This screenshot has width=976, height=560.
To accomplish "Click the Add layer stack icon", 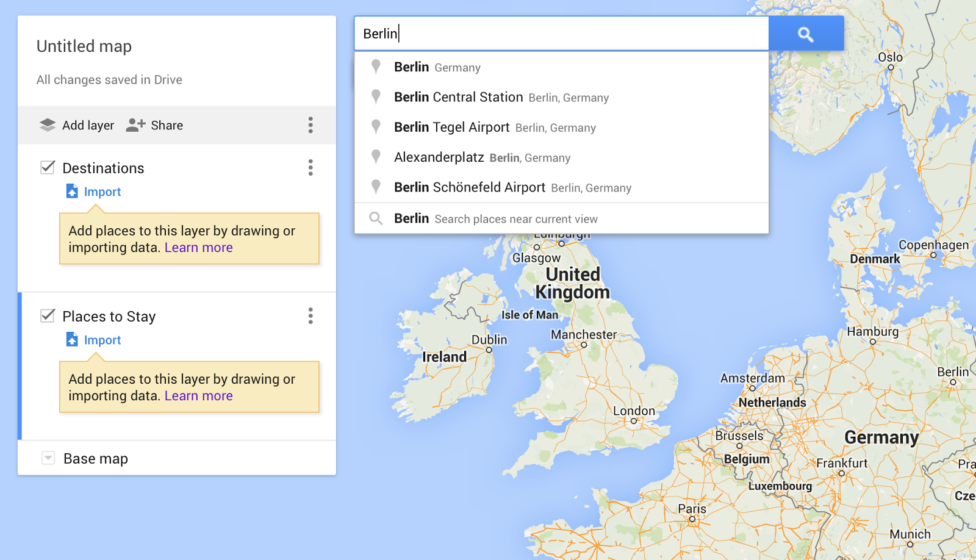I will click(x=48, y=125).
